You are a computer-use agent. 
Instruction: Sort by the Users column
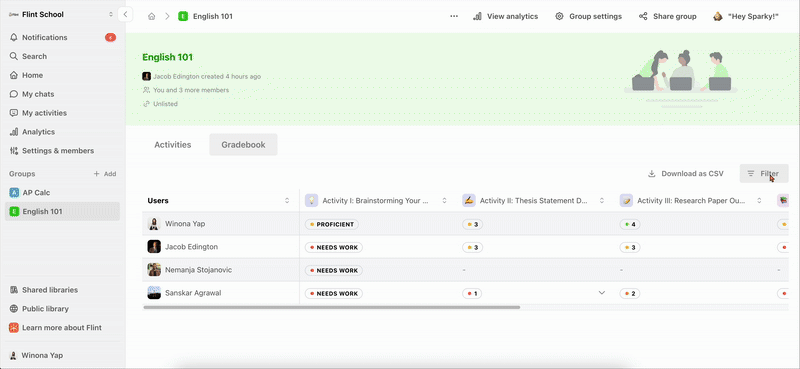(x=287, y=201)
